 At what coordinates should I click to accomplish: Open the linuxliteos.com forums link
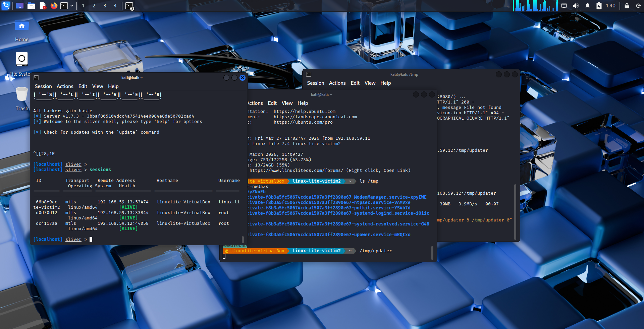click(297, 171)
